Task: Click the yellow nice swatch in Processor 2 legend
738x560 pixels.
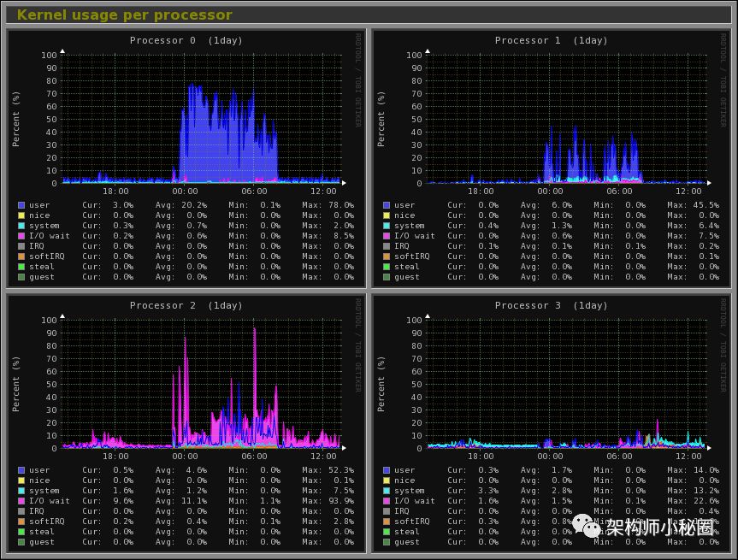Action: [x=21, y=480]
